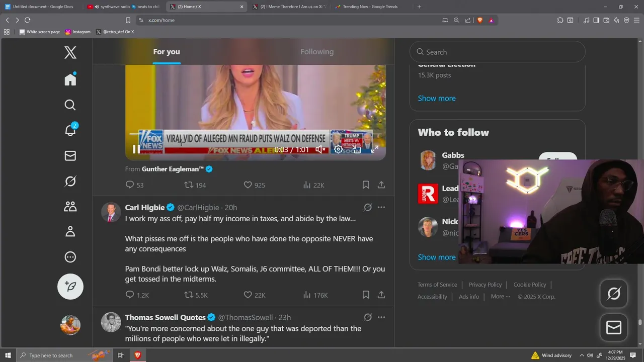Viewport: 644px width, 362px height.
Task: Share Carl Higbie's post
Action: click(381, 295)
